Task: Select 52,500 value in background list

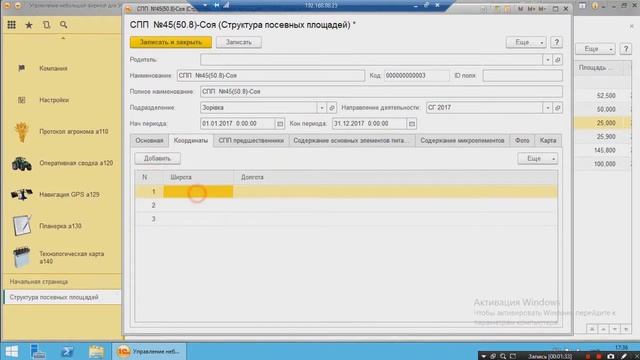Action: (606, 96)
